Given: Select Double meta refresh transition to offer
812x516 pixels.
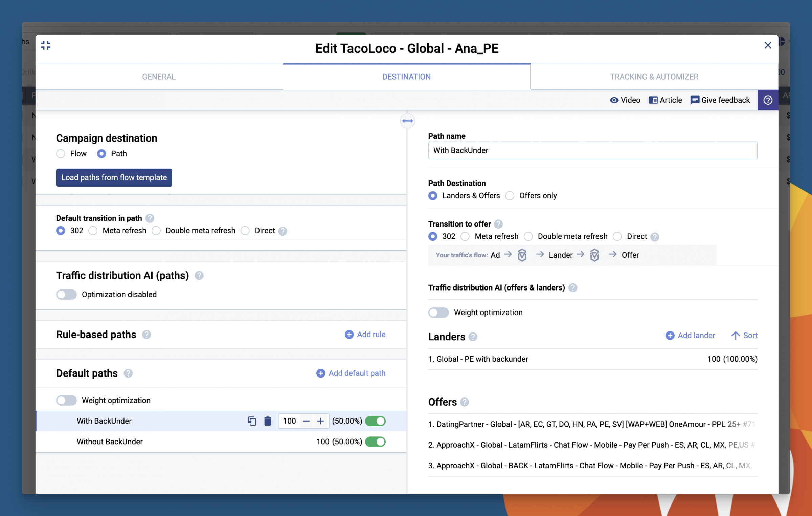Looking at the screenshot, I should click(528, 236).
